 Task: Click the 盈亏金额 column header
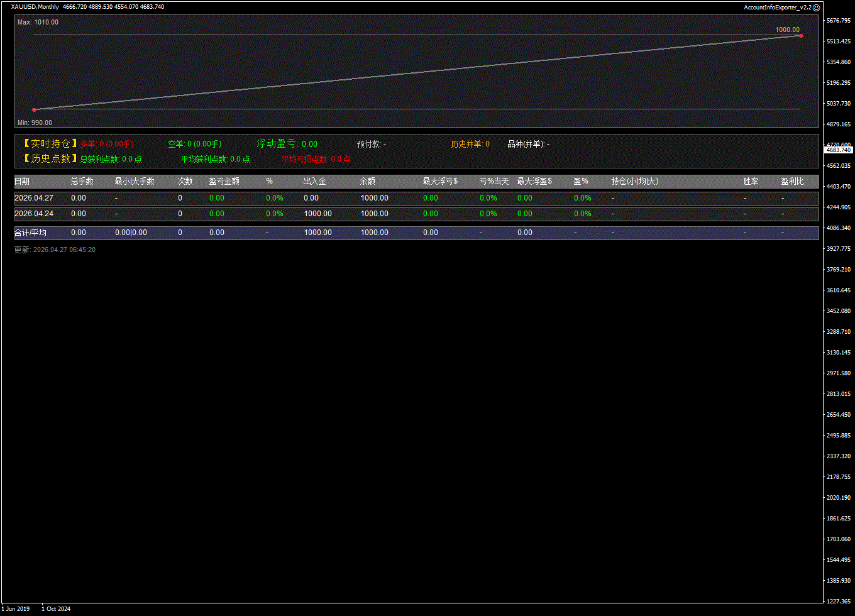click(224, 182)
